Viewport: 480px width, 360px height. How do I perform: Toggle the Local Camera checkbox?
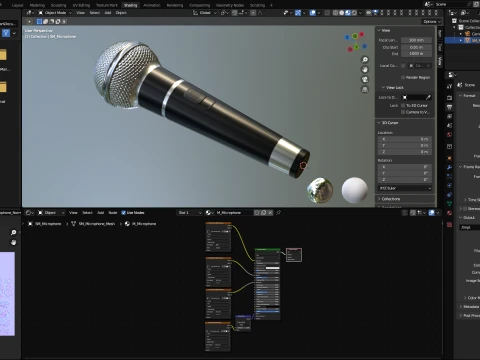tap(403, 66)
